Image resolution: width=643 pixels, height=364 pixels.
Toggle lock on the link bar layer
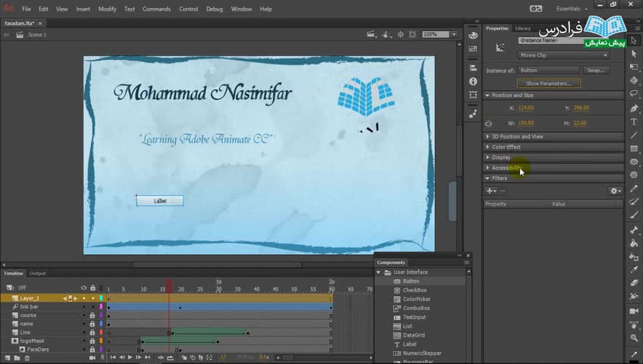click(93, 306)
